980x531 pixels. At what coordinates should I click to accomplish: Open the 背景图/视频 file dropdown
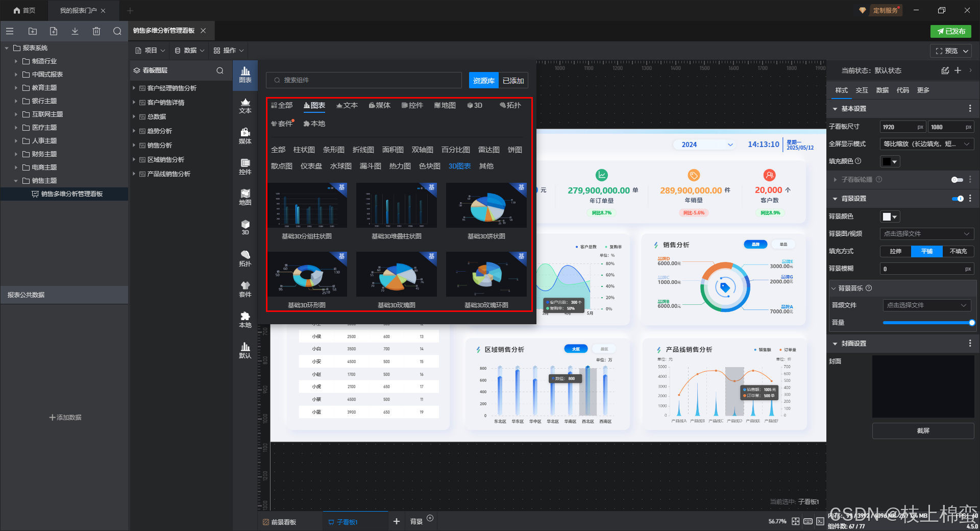927,234
